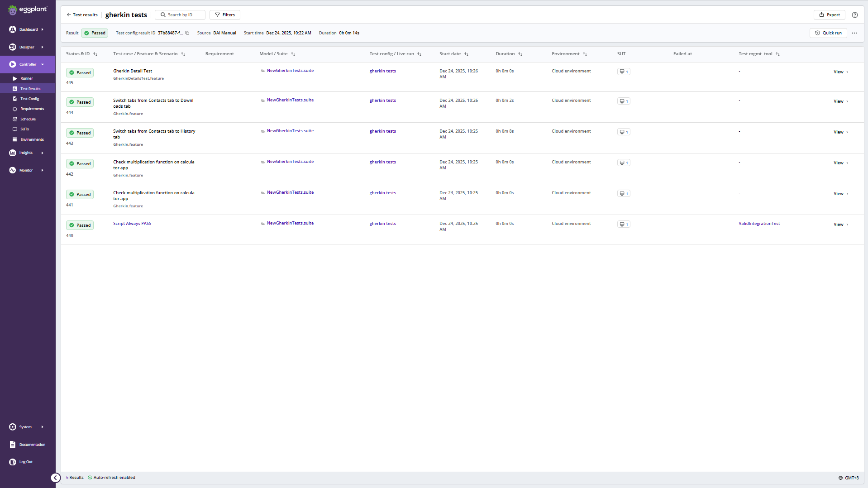Open the SUTs section in the sidebar
868x488 pixels.
[24, 129]
